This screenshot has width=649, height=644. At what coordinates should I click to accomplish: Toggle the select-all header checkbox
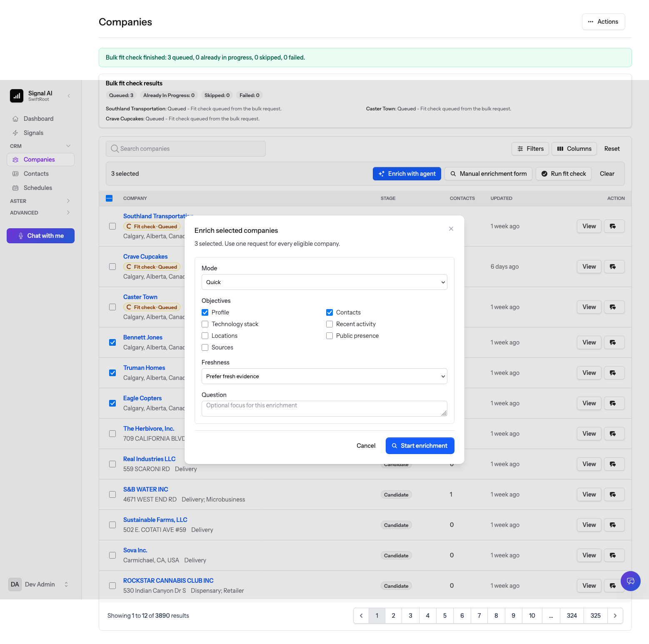point(109,198)
